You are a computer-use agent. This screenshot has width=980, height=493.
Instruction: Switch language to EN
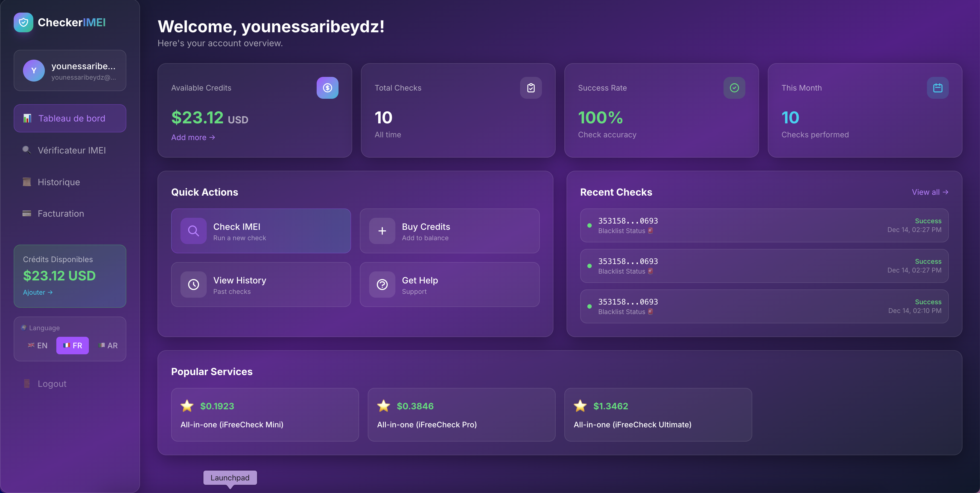point(38,346)
